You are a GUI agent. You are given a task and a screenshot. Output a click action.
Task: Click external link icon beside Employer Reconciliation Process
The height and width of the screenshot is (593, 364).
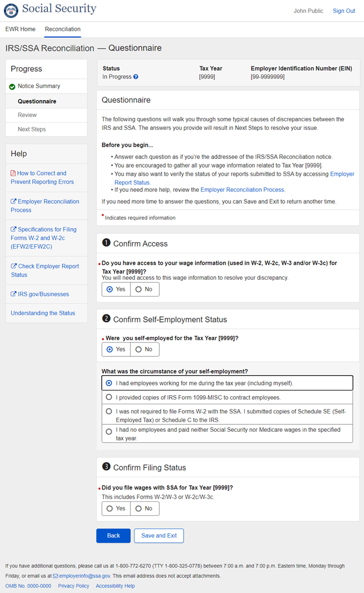[13, 202]
